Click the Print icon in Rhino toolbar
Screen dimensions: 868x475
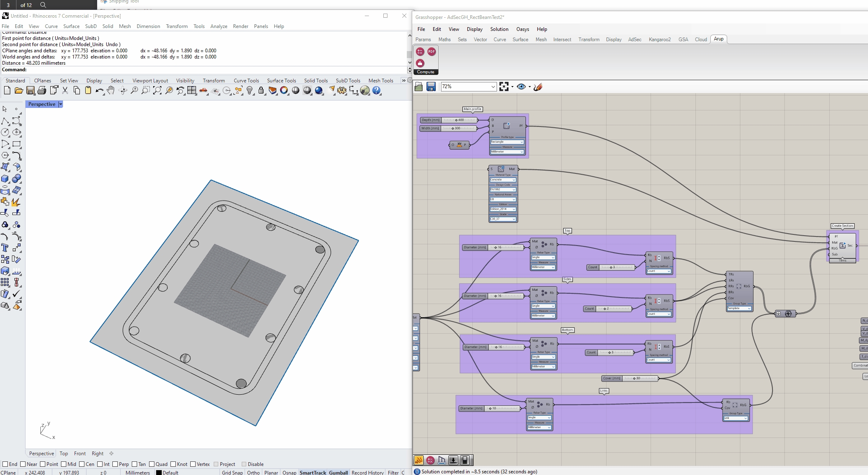(42, 91)
